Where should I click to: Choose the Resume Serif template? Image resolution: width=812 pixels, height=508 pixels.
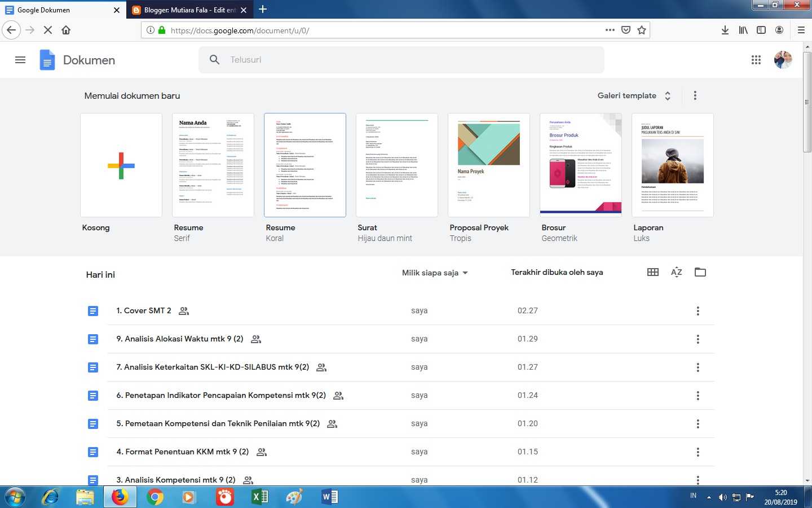click(213, 165)
